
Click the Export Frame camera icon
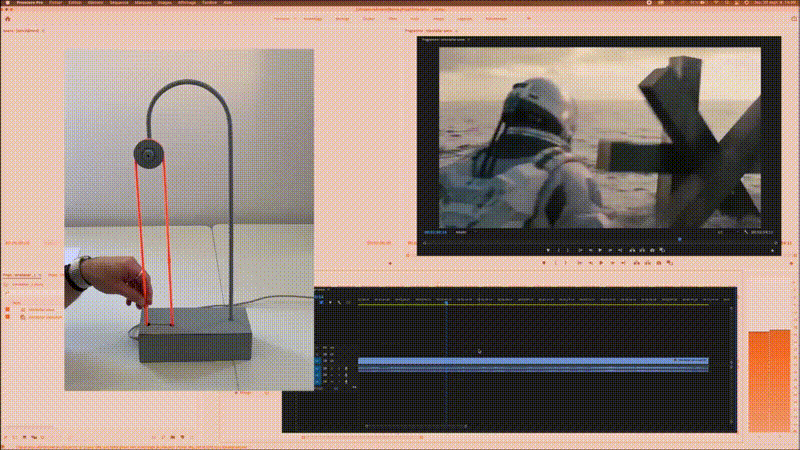coord(651,250)
